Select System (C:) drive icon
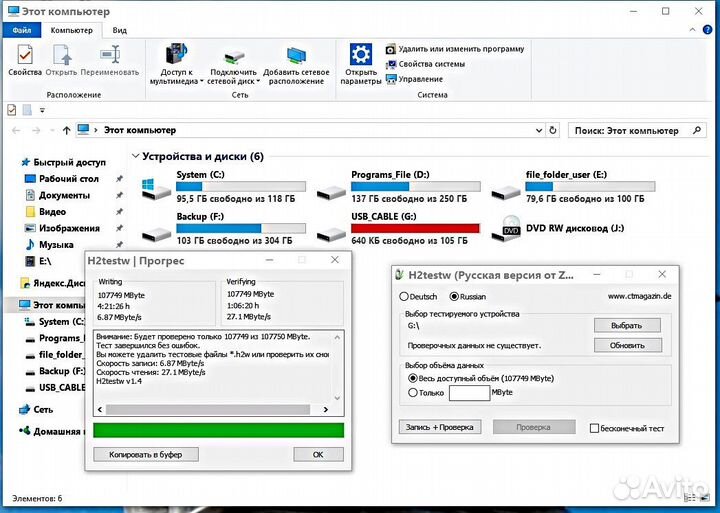 156,188
